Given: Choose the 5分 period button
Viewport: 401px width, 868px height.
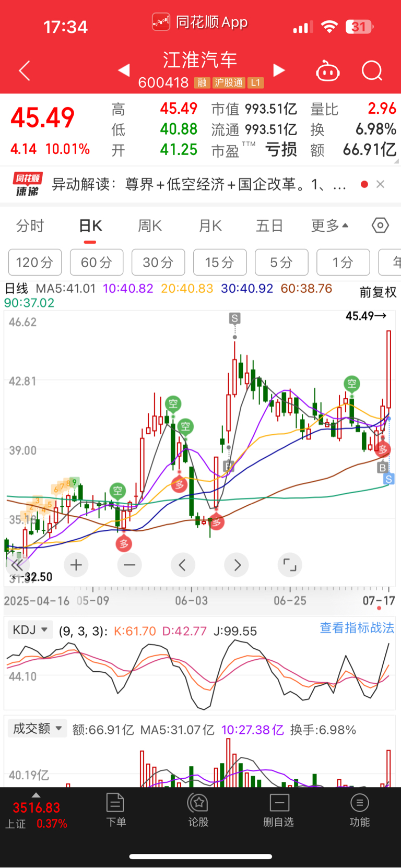Looking at the screenshot, I should pos(281,262).
